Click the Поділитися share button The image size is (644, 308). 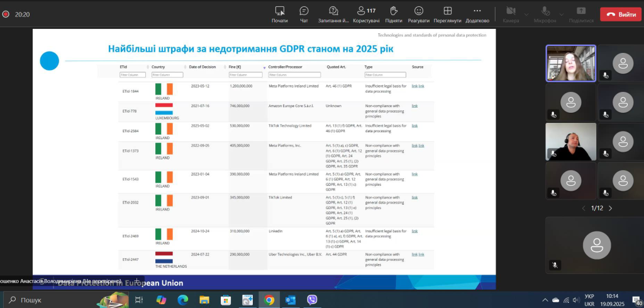[x=581, y=14]
